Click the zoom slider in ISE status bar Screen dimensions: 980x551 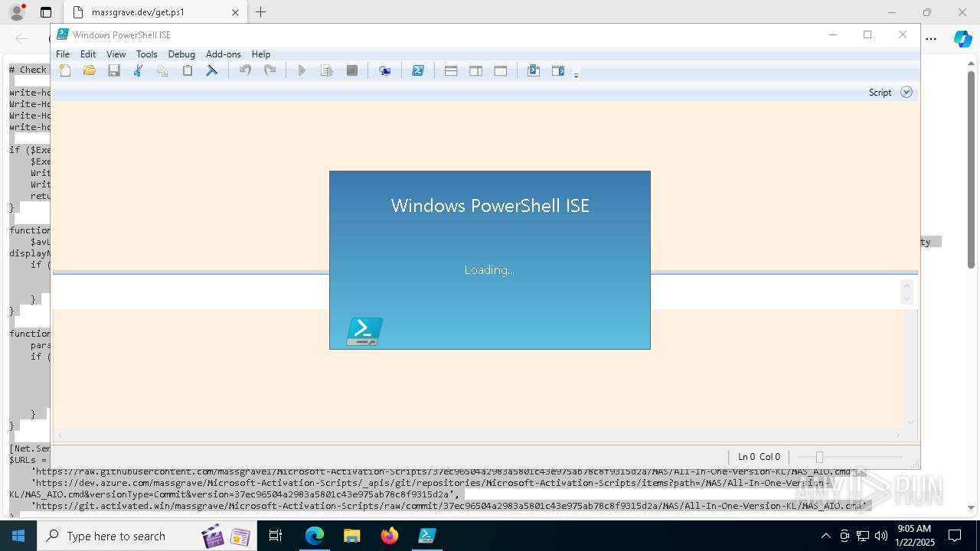pos(819,457)
